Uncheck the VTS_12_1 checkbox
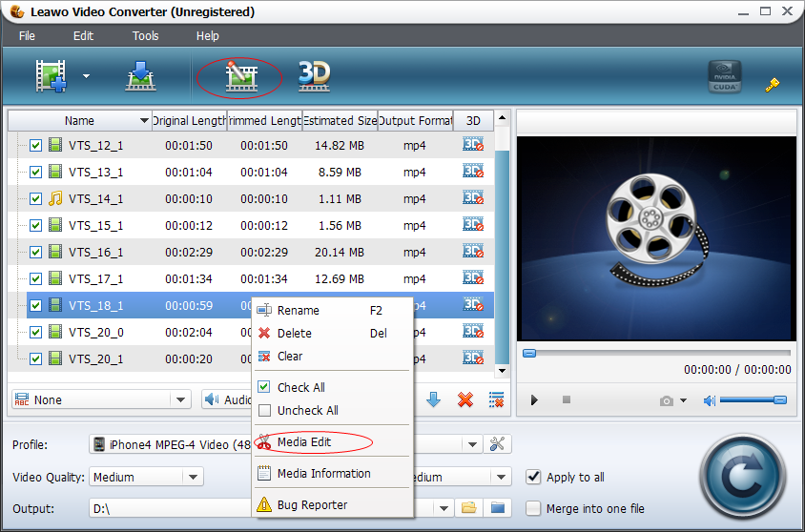805x532 pixels. (35, 145)
